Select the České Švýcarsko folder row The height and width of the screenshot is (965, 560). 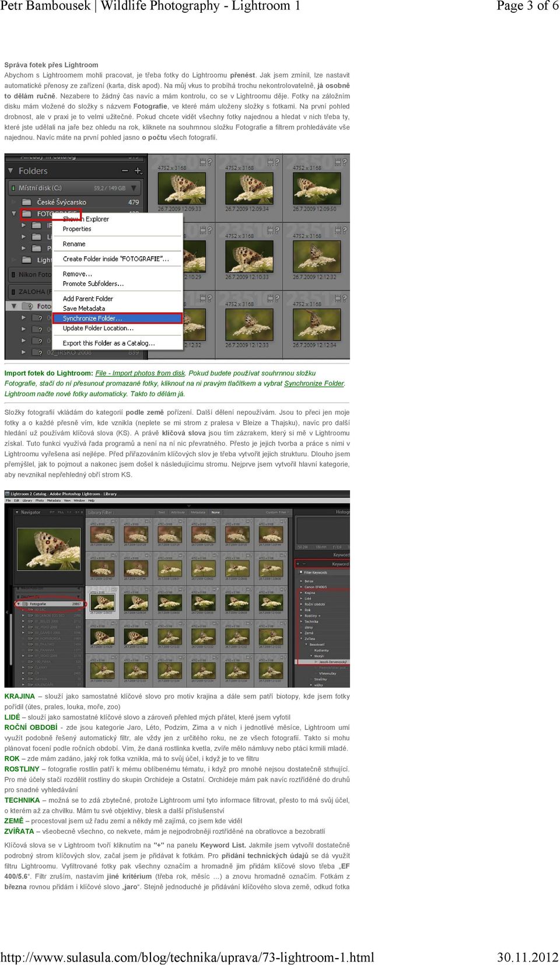coord(75,202)
